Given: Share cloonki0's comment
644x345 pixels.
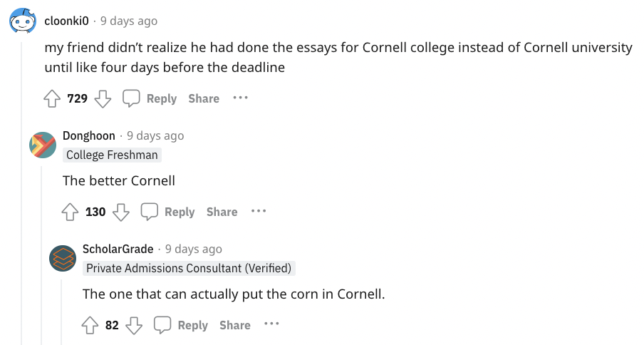Looking at the screenshot, I should 204,98.
